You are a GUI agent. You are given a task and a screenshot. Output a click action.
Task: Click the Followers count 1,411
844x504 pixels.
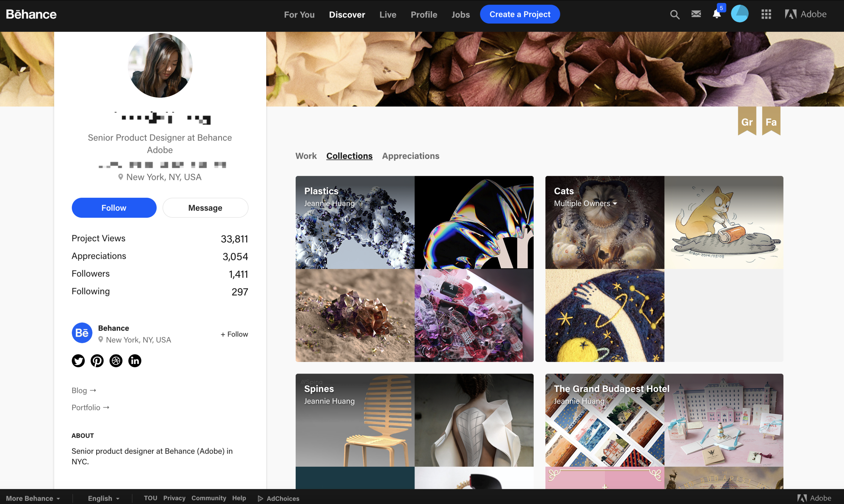coord(238,274)
